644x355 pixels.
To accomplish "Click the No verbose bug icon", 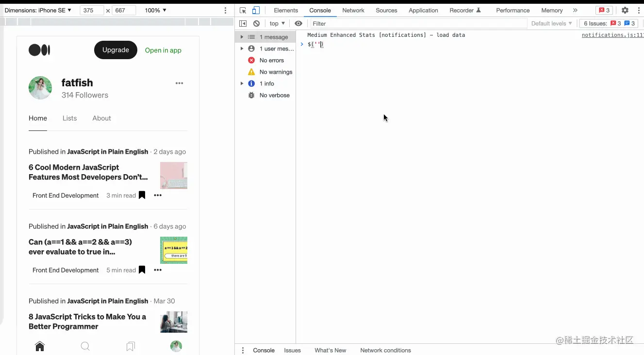I will click(x=251, y=95).
